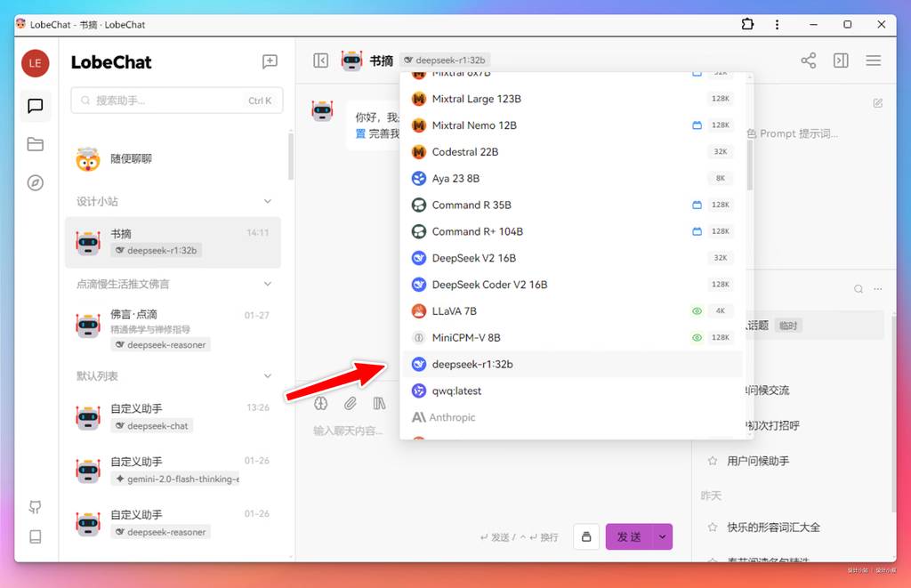
Task: Open the Files folder icon in left rail
Action: [x=36, y=145]
